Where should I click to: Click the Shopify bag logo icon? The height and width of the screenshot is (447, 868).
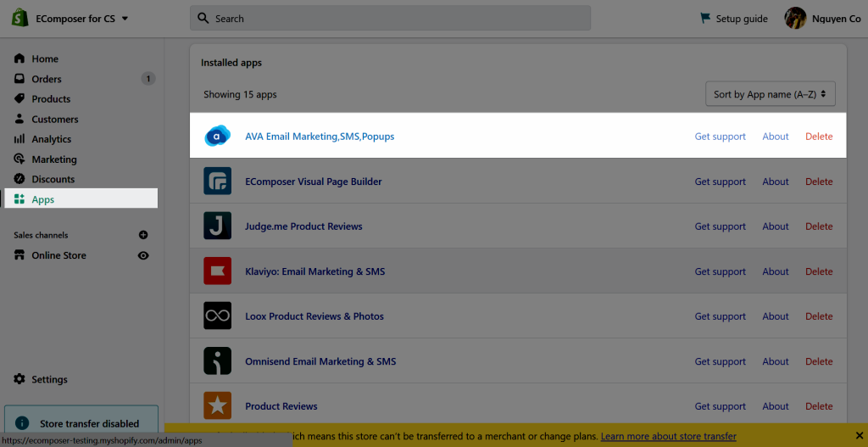click(x=20, y=18)
